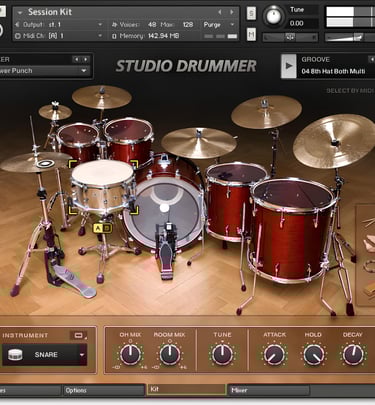This screenshot has width=375, height=405.
Task: Click the Tune value 0.00 field
Action: [x=297, y=23]
